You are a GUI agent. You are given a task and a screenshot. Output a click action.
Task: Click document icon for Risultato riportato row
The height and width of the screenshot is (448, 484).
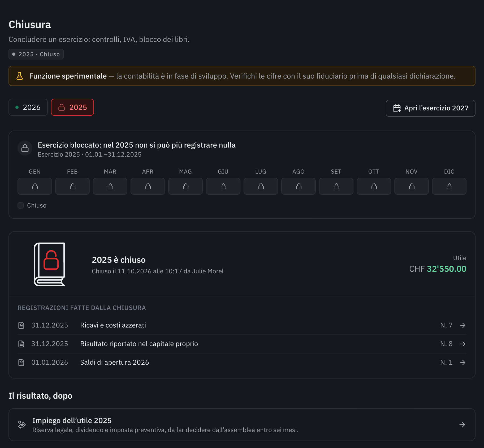21,344
